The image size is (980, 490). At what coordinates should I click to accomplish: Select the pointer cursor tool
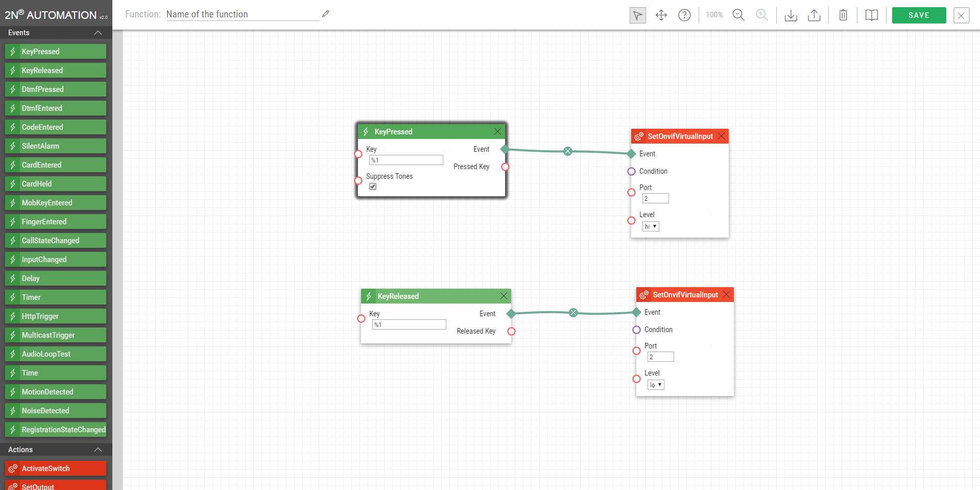point(637,15)
